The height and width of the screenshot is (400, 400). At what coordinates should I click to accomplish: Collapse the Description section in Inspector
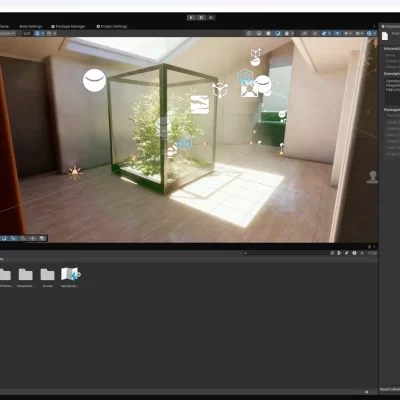392,74
